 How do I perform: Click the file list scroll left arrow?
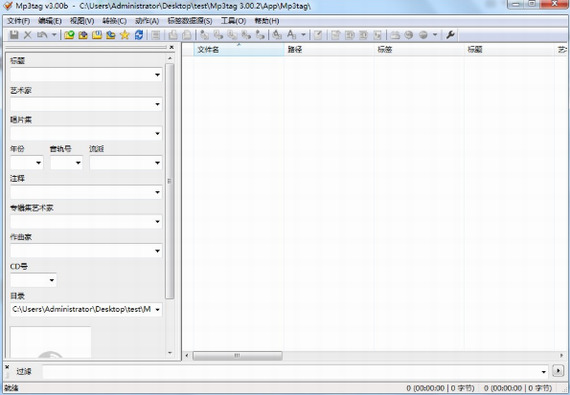tap(187, 355)
